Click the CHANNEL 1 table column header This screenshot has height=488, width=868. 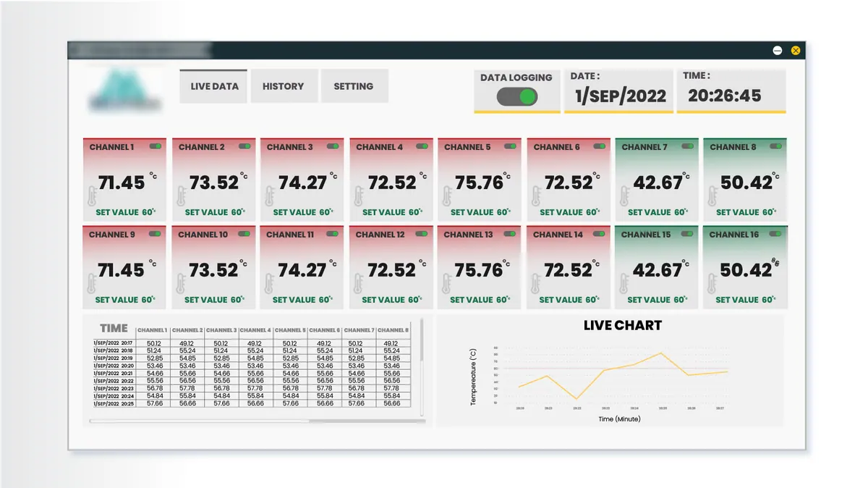152,330
